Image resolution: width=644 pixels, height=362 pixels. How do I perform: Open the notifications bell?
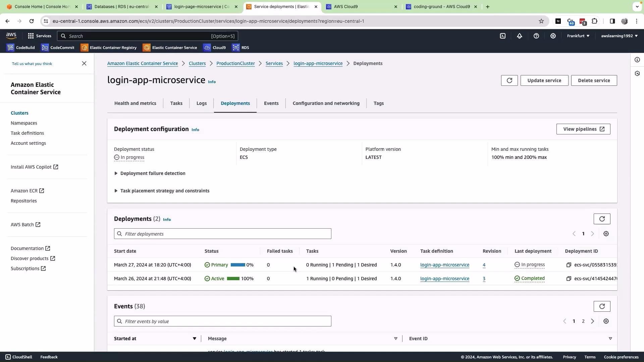click(519, 36)
